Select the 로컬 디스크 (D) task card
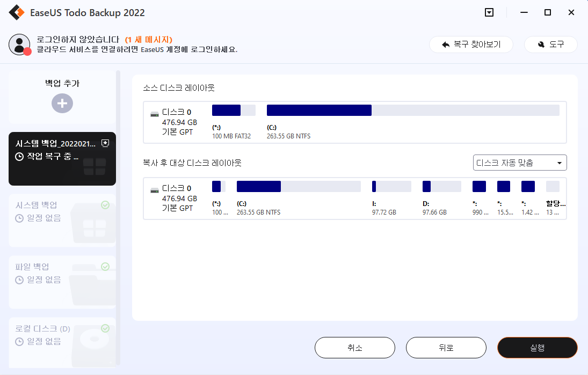The height and width of the screenshot is (375, 588). 62,342
